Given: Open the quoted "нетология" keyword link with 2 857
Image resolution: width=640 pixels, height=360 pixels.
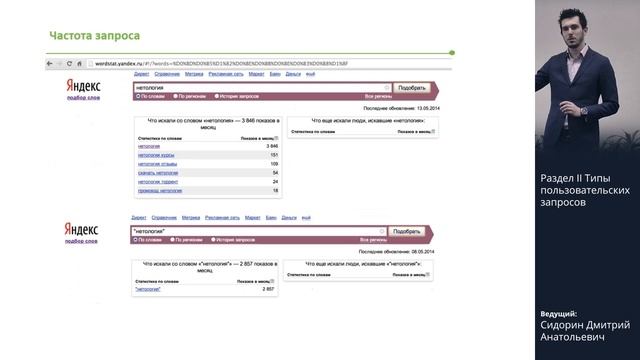Looking at the screenshot, I should pyautogui.click(x=148, y=289).
